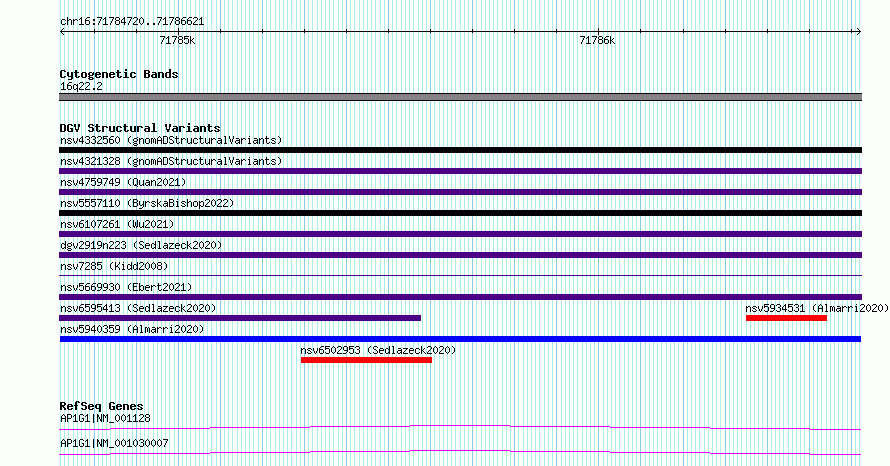Select the black bar of nsv4332560
Screen dimensions: 890x466
[460, 150]
